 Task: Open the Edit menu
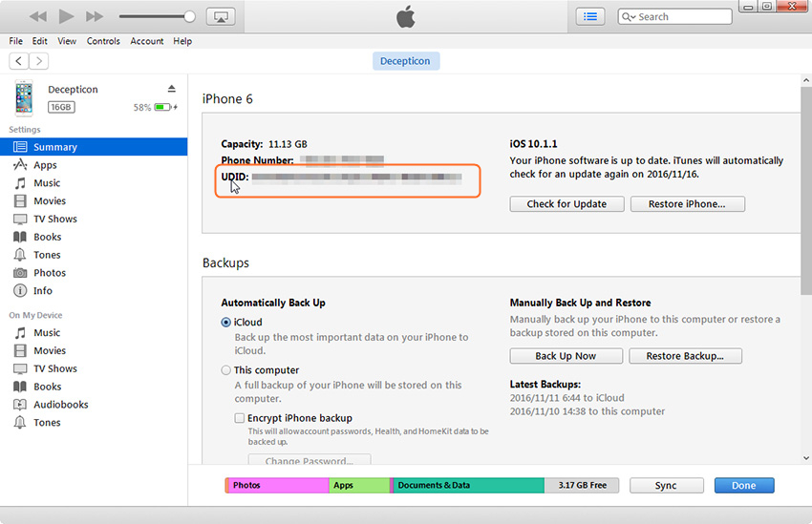click(39, 41)
